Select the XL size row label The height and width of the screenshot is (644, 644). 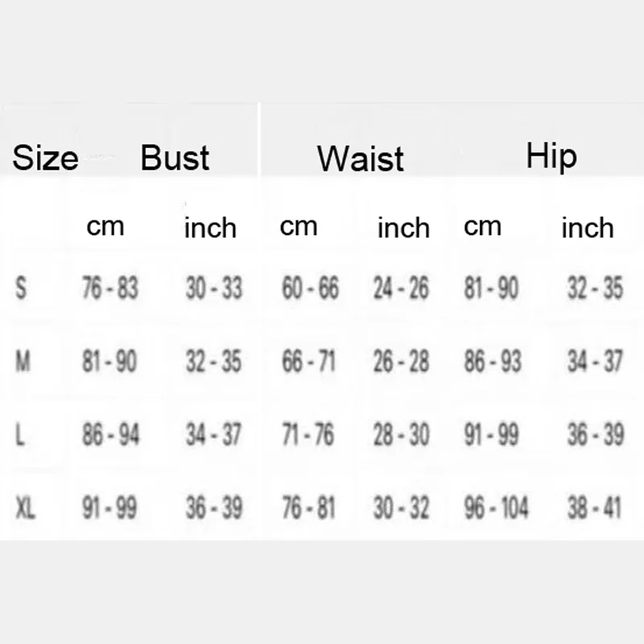(26, 508)
